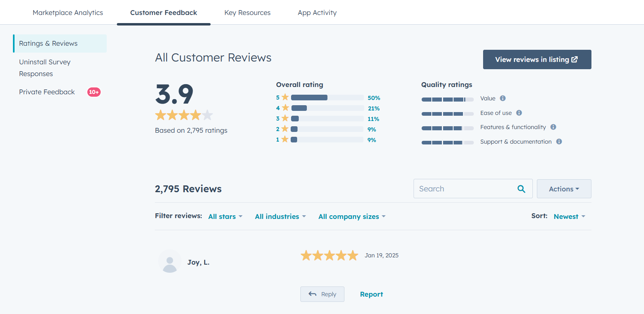The height and width of the screenshot is (314, 644).
Task: Open the Key Resources tab
Action: click(x=247, y=13)
